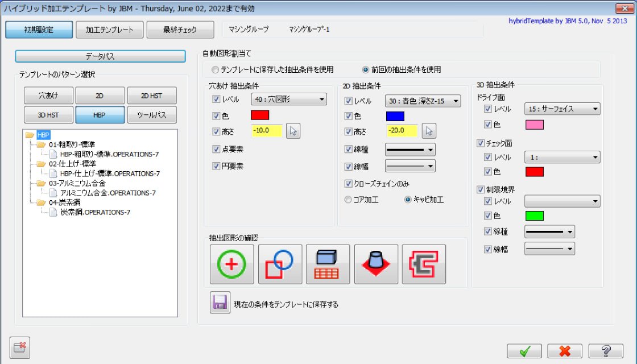Toggle the 点要素 checkbox
The height and width of the screenshot is (364, 637).
click(216, 149)
